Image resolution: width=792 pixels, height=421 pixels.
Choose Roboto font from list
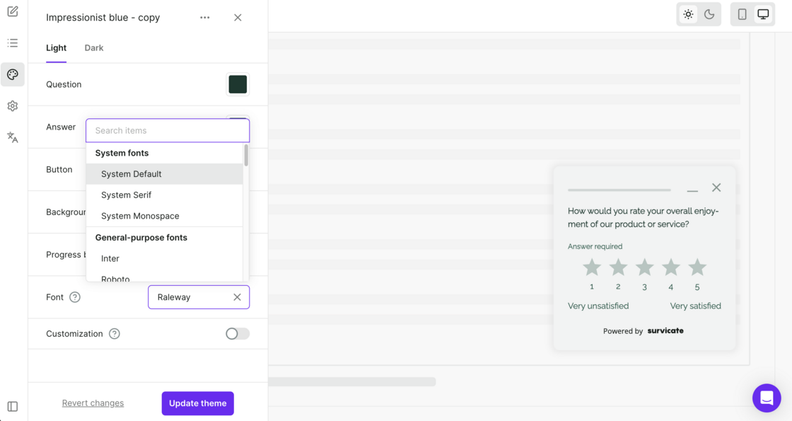[165, 276]
